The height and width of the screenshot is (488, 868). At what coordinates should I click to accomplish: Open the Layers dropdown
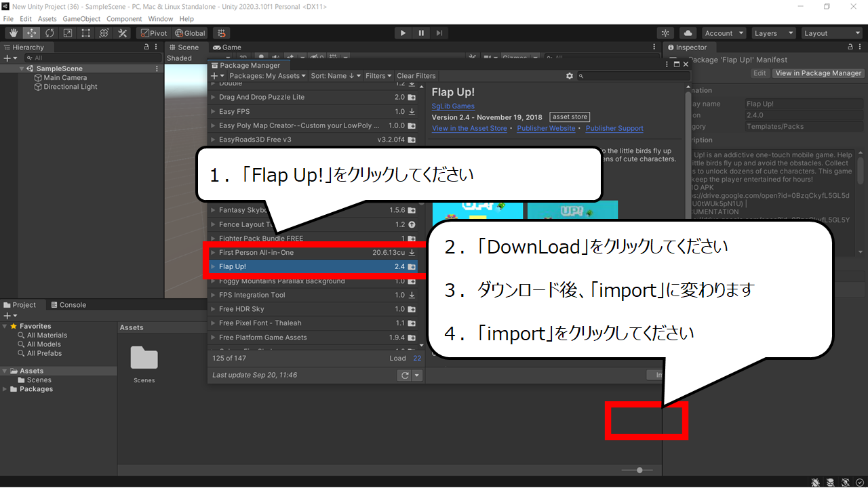coord(772,33)
